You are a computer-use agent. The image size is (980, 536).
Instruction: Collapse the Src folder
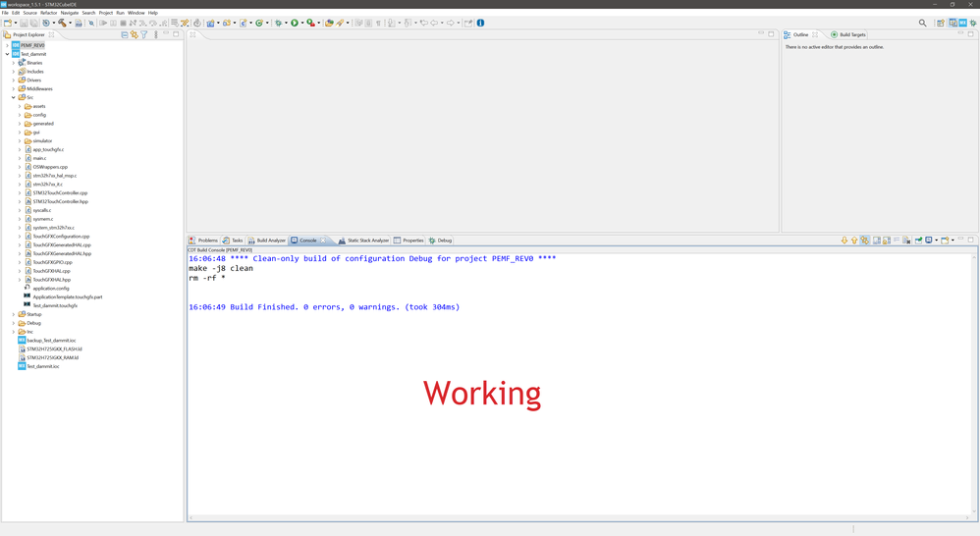[x=13, y=97]
